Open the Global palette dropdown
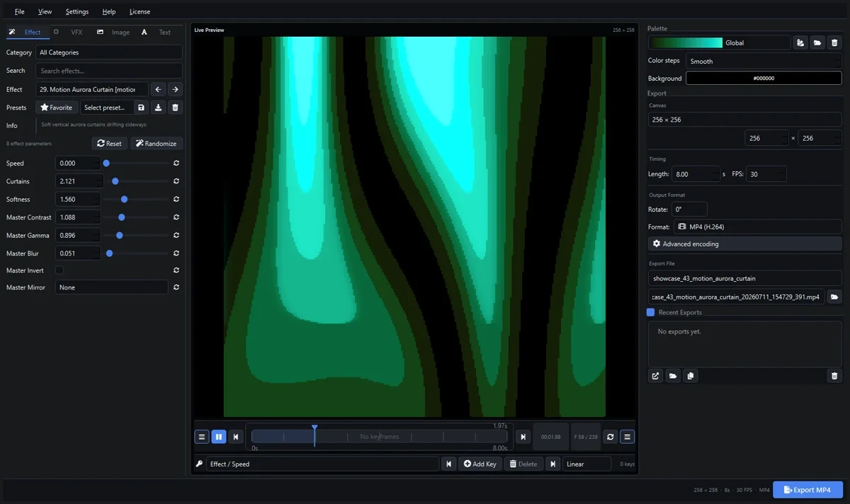The width and height of the screenshot is (850, 504). pyautogui.click(x=720, y=42)
